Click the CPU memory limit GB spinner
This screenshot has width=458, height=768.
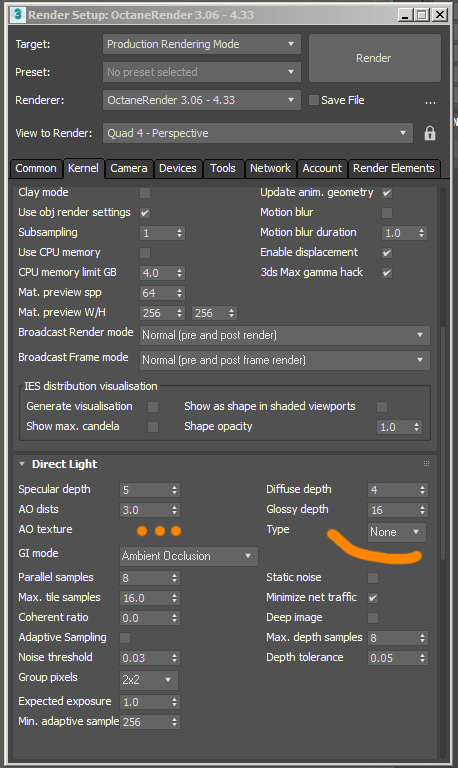click(180, 273)
